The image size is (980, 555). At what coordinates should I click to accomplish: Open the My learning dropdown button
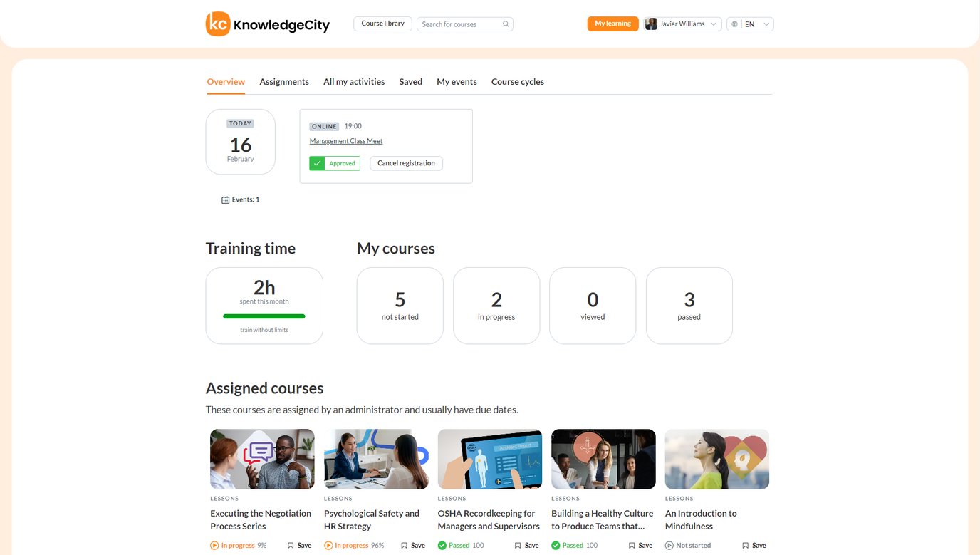point(612,24)
